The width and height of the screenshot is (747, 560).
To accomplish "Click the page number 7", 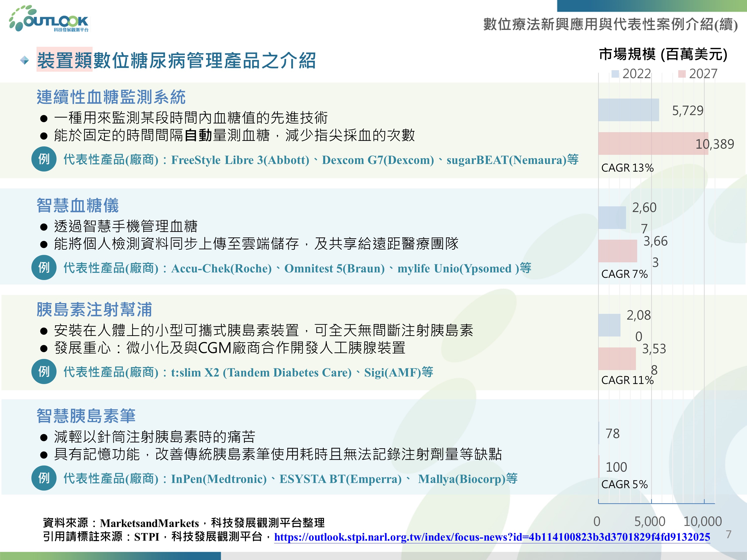I will tap(729, 534).
